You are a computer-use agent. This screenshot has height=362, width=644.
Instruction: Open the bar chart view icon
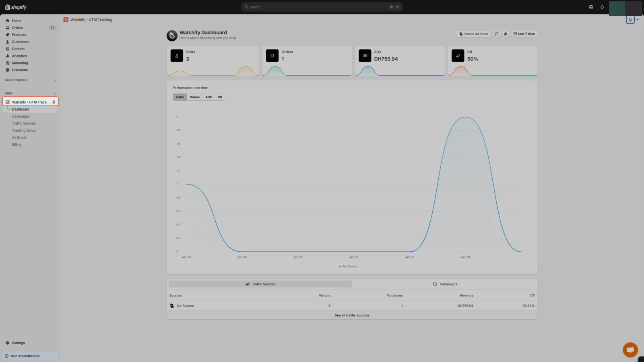pyautogui.click(x=506, y=34)
